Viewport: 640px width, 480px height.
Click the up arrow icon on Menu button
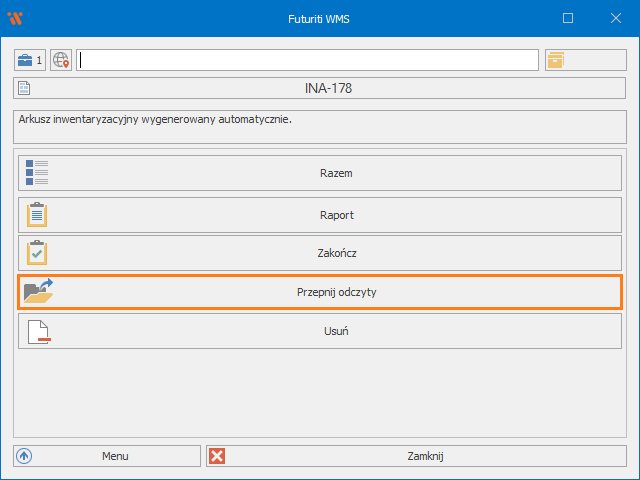(x=25, y=456)
